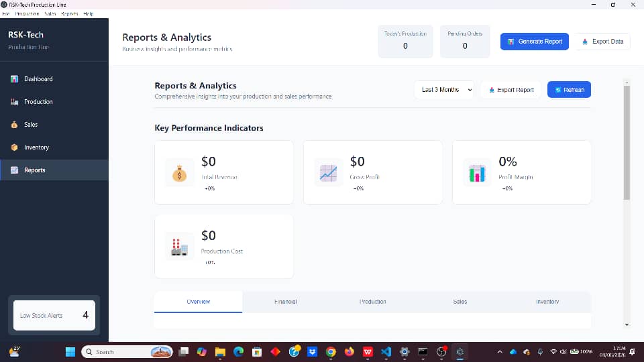Switch to the Financial tab
Screen dimensions: 644x362
[286, 302]
